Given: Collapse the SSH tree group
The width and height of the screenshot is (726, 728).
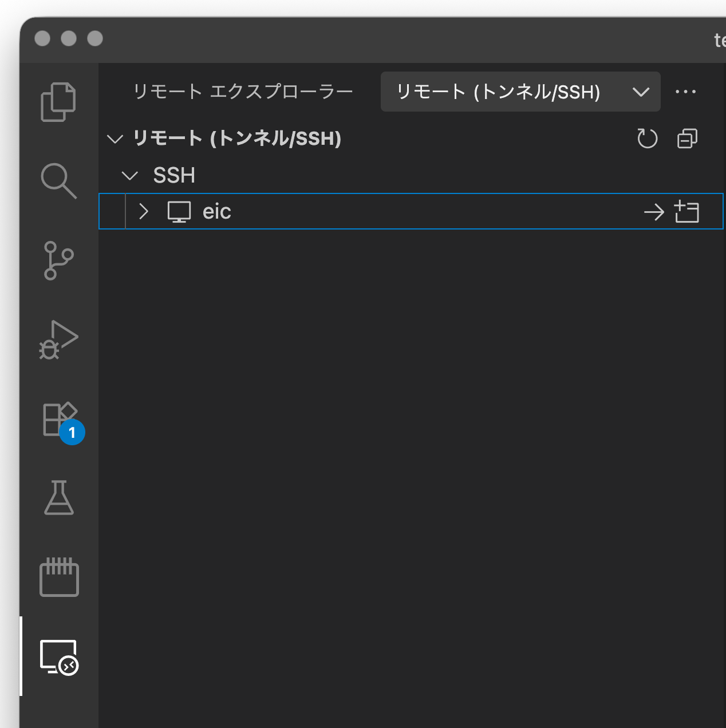Looking at the screenshot, I should click(x=131, y=176).
